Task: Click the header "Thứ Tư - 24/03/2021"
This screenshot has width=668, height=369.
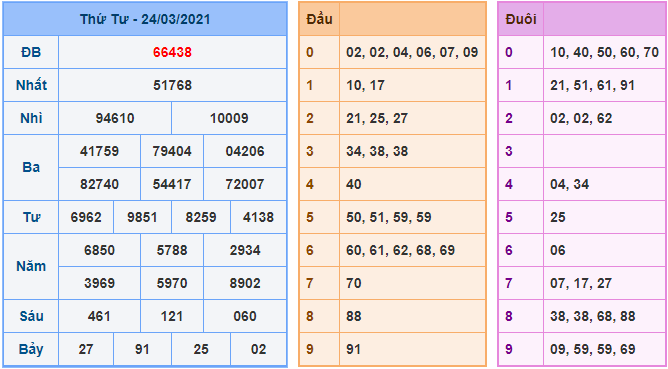Action: point(145,20)
